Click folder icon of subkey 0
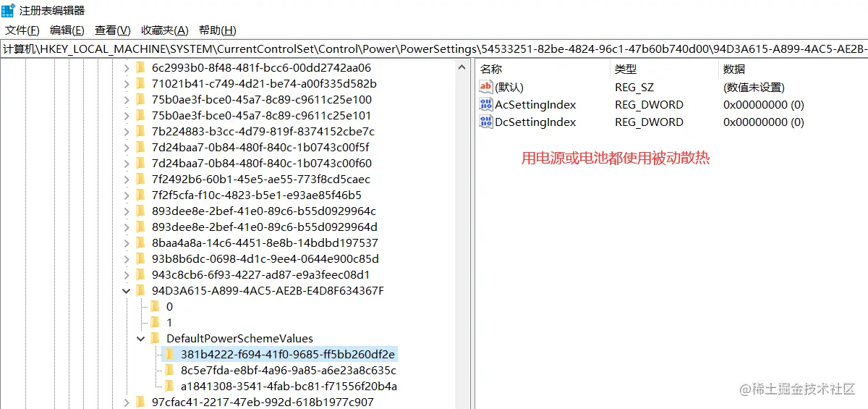The width and height of the screenshot is (868, 409). coord(155,306)
